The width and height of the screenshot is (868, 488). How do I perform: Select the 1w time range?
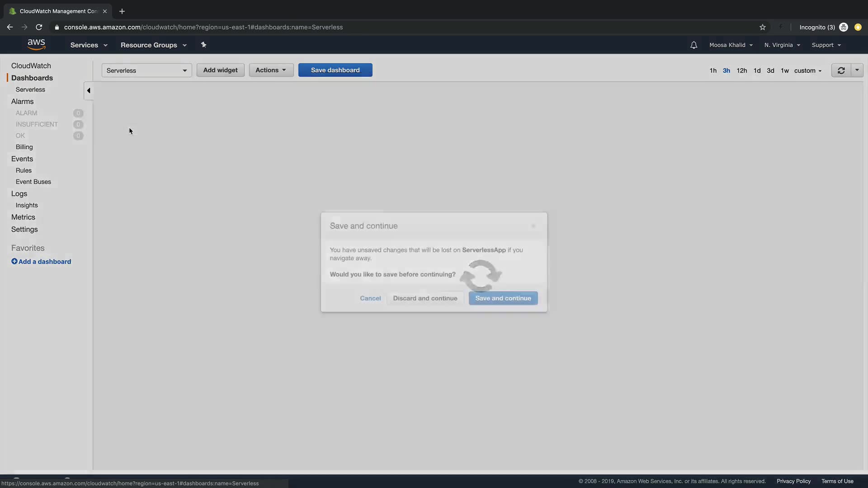point(784,70)
